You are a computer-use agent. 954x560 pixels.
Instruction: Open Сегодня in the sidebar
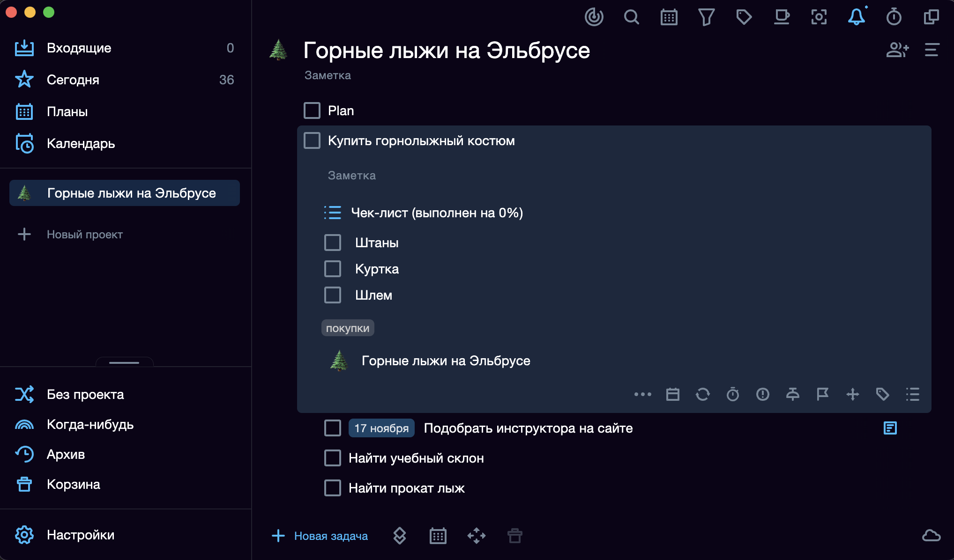point(125,80)
